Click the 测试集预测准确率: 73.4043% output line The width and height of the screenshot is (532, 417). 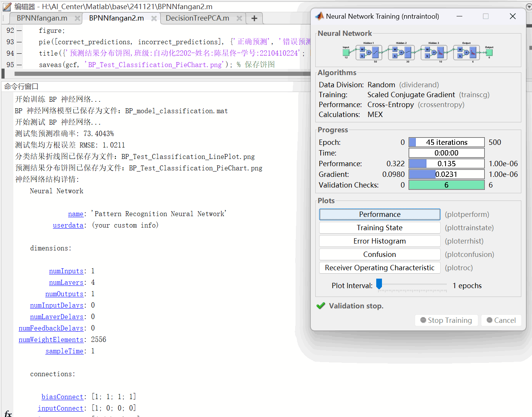[x=64, y=134]
